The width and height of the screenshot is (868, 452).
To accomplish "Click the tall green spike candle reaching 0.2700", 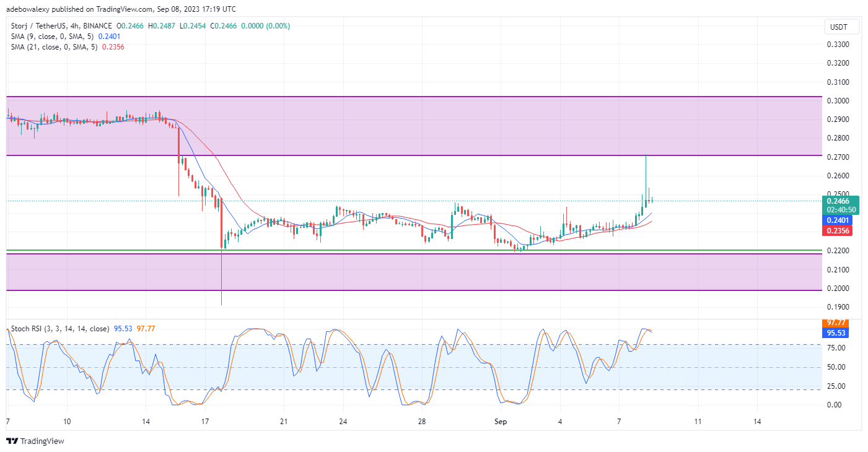I will click(x=646, y=180).
